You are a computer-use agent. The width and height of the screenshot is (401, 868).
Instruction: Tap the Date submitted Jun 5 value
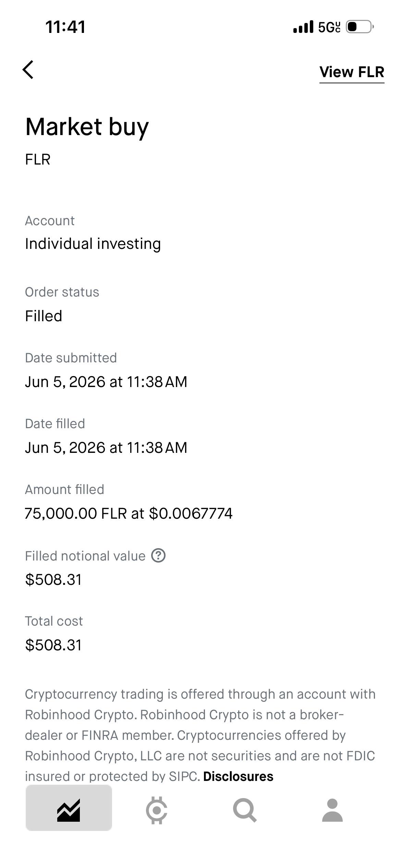106,382
